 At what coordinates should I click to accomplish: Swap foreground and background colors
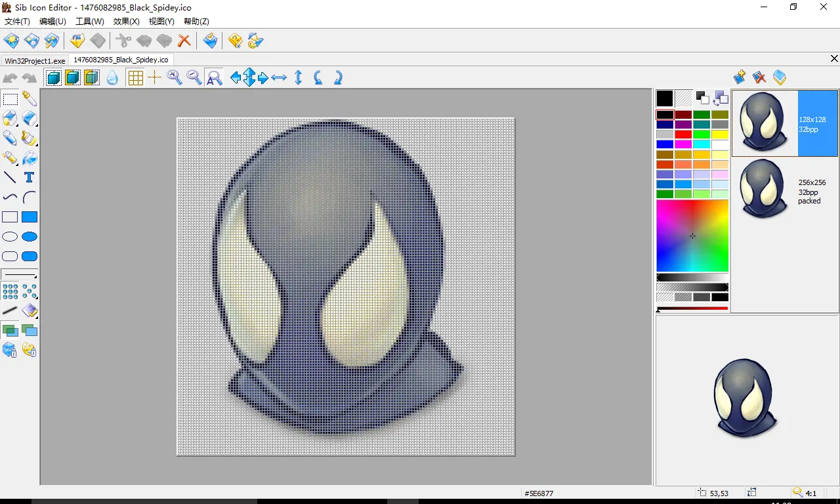(721, 98)
